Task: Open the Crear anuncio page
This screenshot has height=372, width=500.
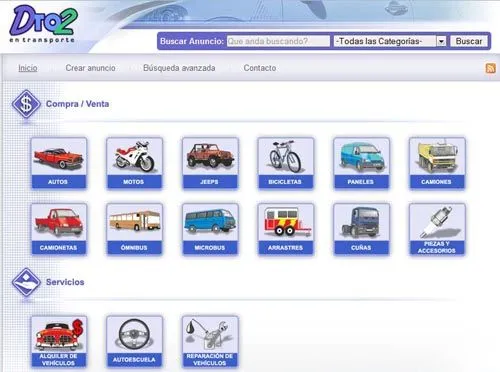Action: point(90,68)
